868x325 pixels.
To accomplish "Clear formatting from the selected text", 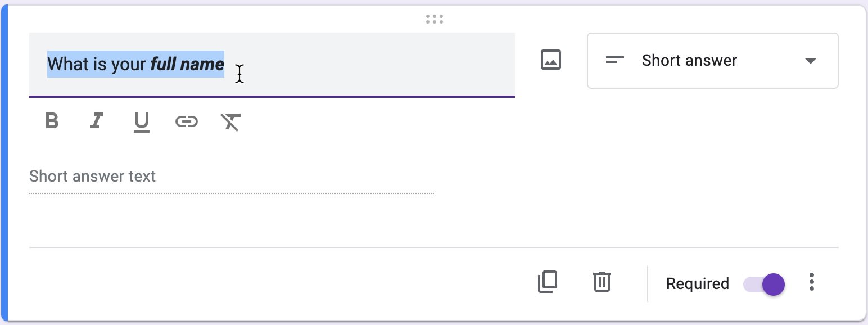I will point(230,121).
